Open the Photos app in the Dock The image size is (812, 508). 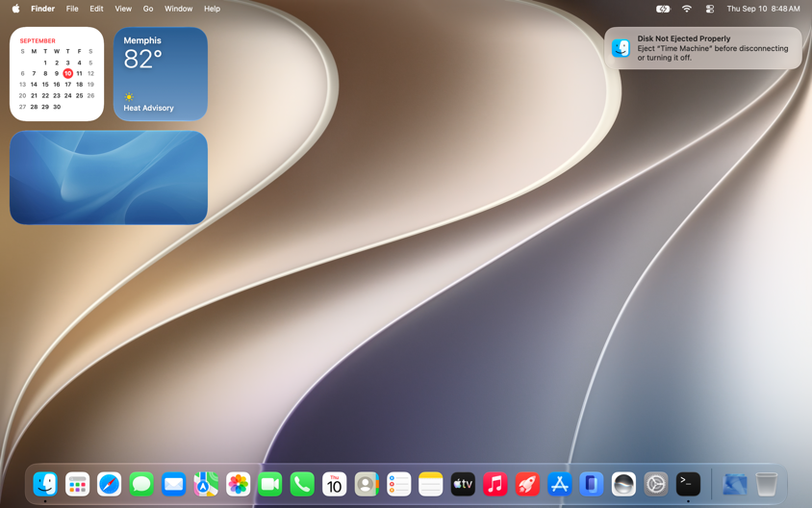[239, 484]
